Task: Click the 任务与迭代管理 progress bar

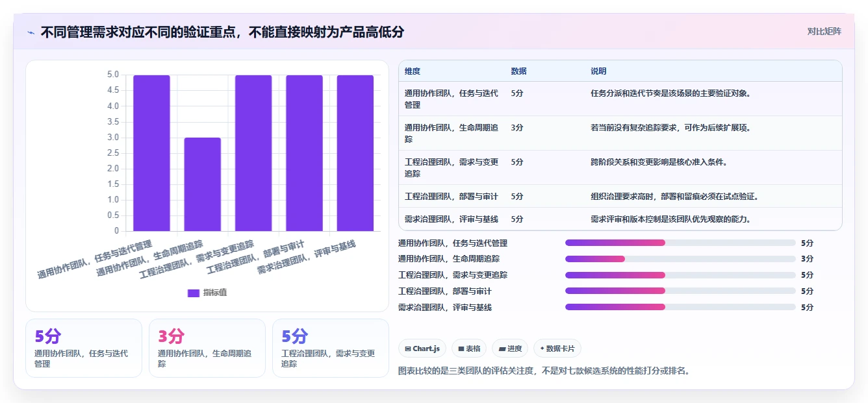Action: (680, 243)
